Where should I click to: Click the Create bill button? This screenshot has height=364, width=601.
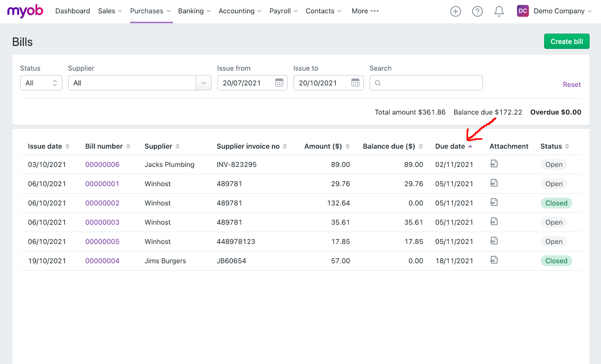[566, 41]
